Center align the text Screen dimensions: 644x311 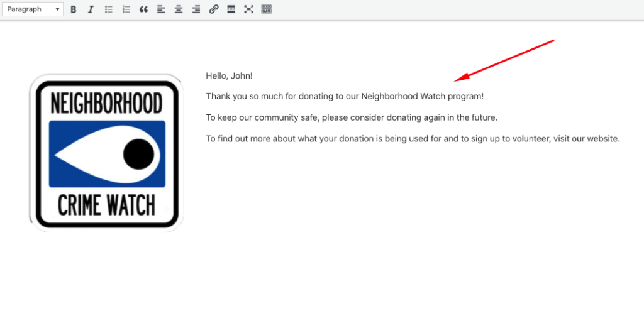click(x=179, y=9)
